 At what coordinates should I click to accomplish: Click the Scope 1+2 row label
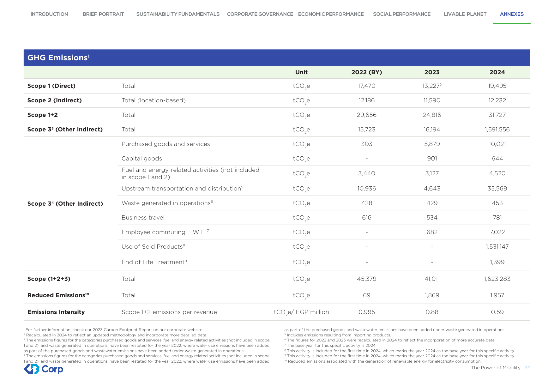[43, 115]
